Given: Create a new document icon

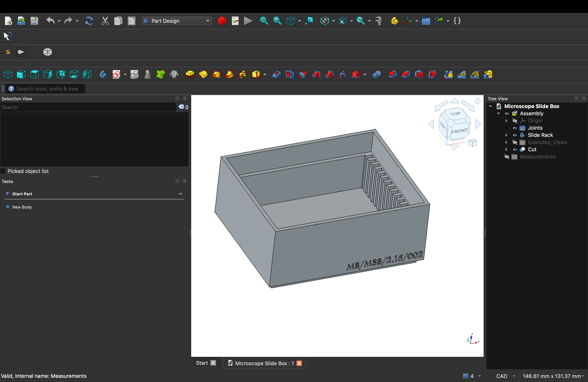Looking at the screenshot, I should click(x=8, y=21).
